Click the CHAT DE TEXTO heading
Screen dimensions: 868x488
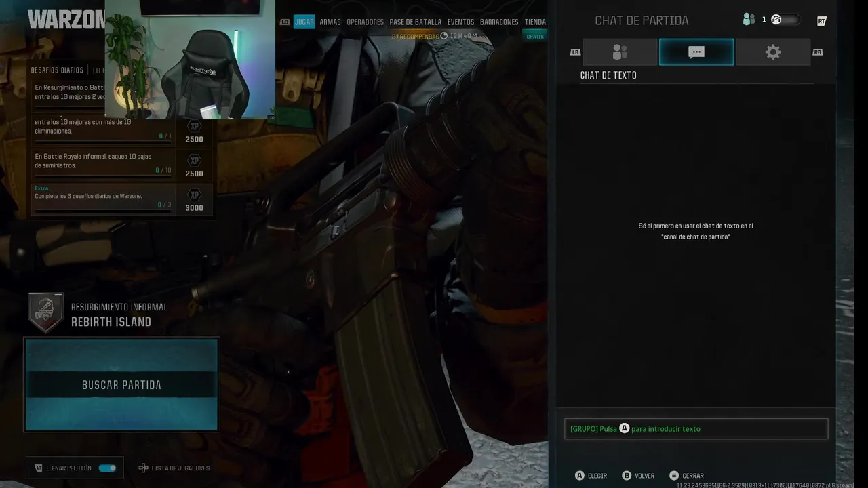tap(608, 75)
